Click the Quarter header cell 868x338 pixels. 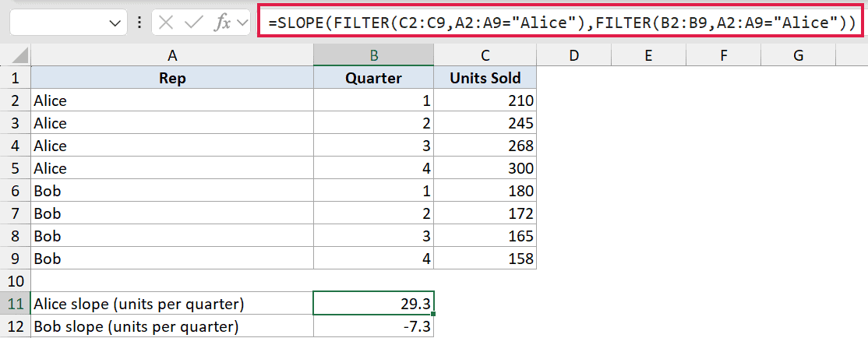[374, 77]
